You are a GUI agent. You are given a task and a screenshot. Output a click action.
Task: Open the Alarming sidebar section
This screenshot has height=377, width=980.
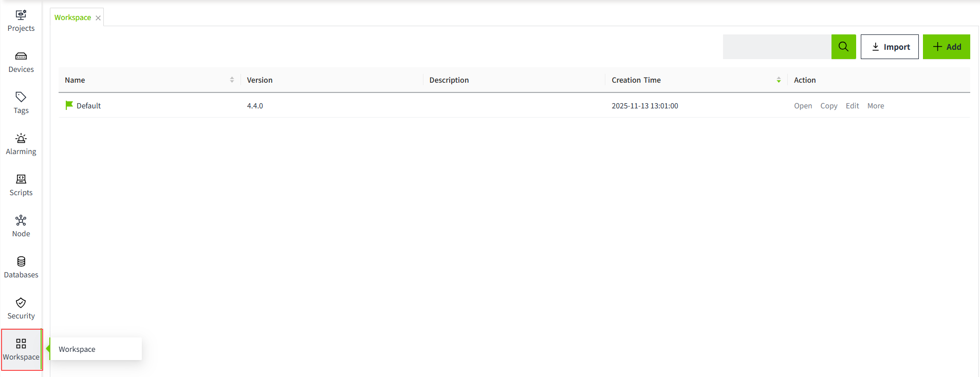[21, 144]
